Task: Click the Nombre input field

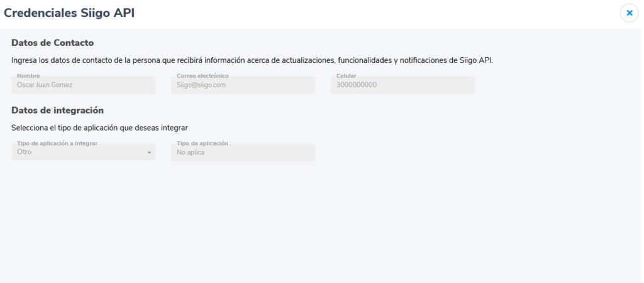Action: click(83, 85)
